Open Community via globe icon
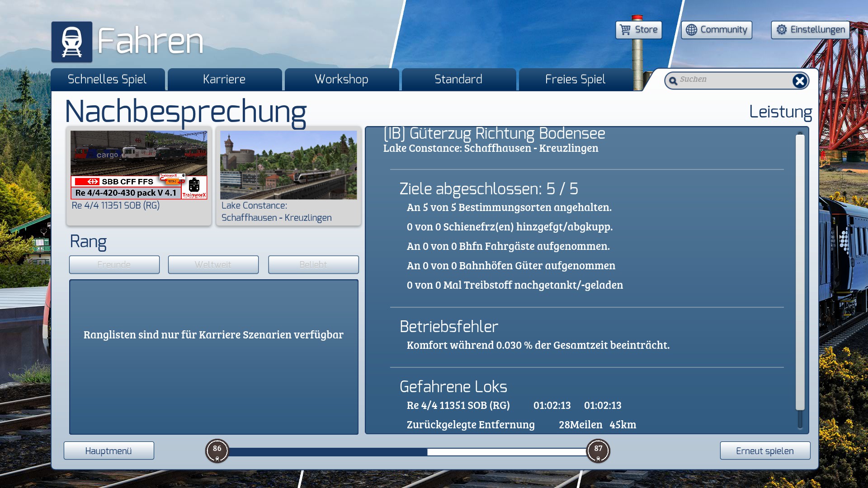Viewport: 868px width, 488px height. click(691, 30)
